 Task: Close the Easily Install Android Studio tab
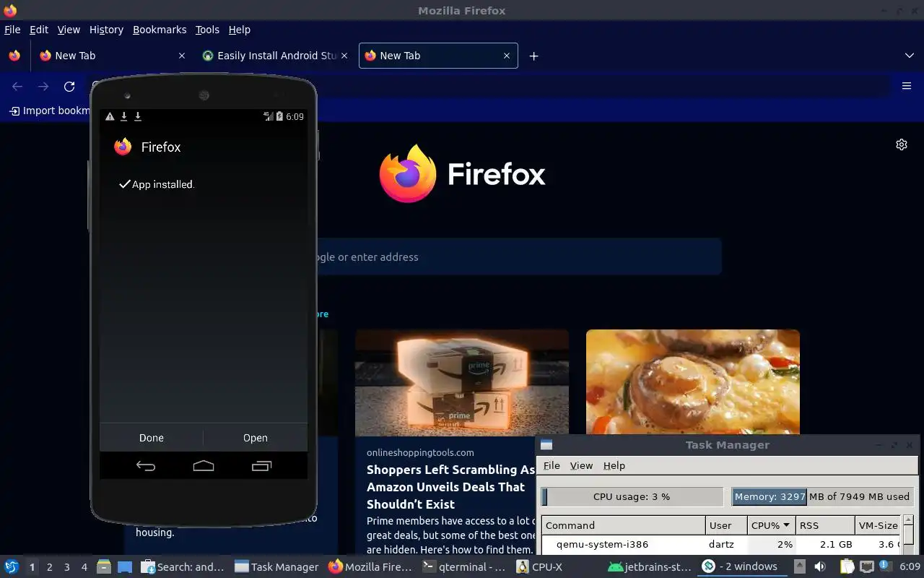(344, 56)
